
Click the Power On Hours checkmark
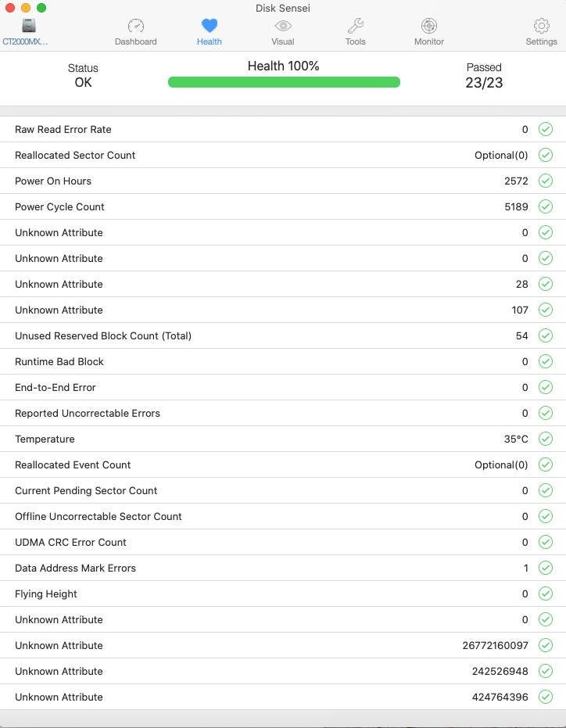pos(546,181)
